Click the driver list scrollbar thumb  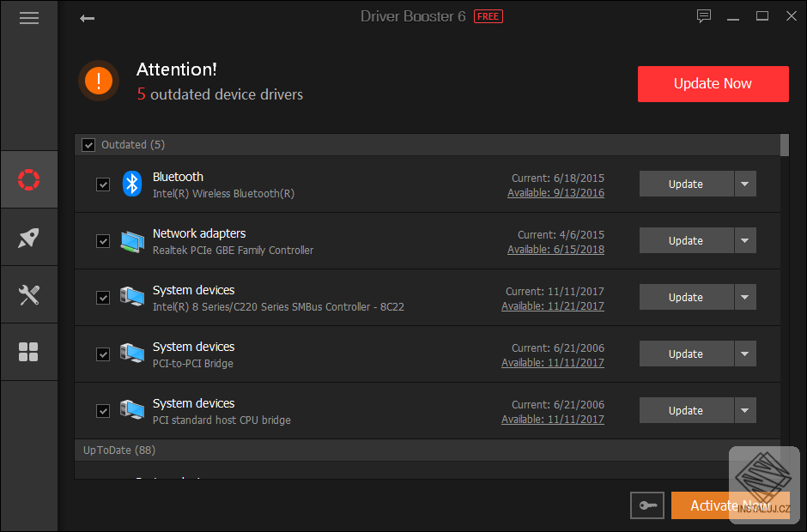click(785, 145)
